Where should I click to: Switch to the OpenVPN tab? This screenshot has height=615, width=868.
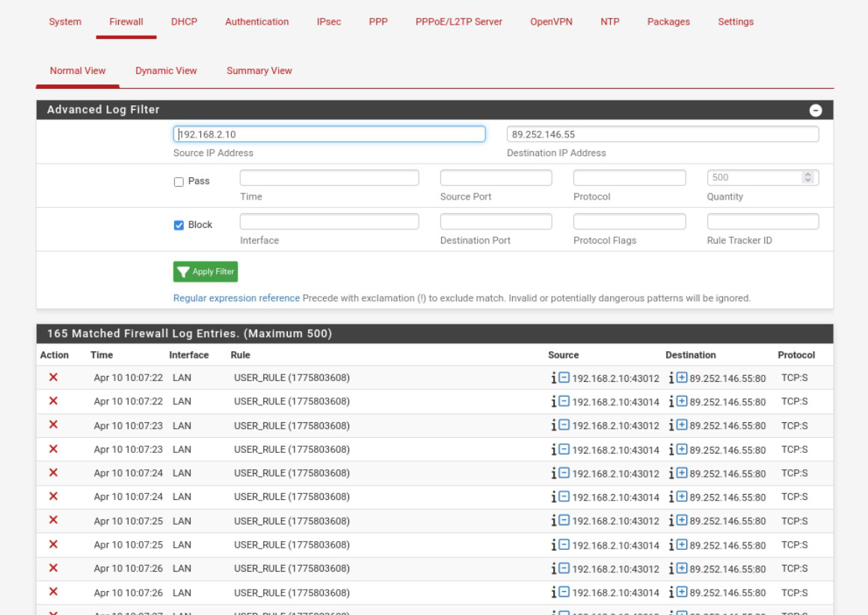pyautogui.click(x=551, y=22)
